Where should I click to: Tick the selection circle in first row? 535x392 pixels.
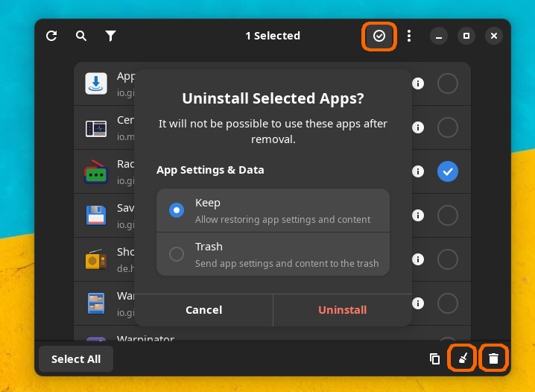[x=448, y=83]
